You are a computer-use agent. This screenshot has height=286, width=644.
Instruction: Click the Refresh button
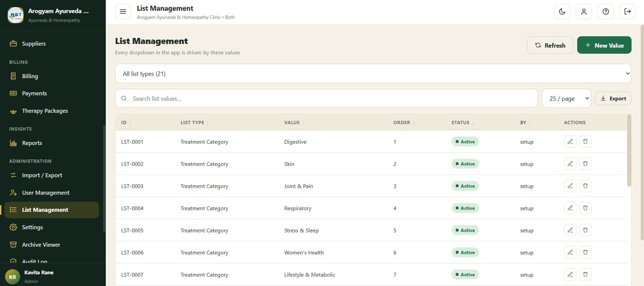tap(550, 45)
